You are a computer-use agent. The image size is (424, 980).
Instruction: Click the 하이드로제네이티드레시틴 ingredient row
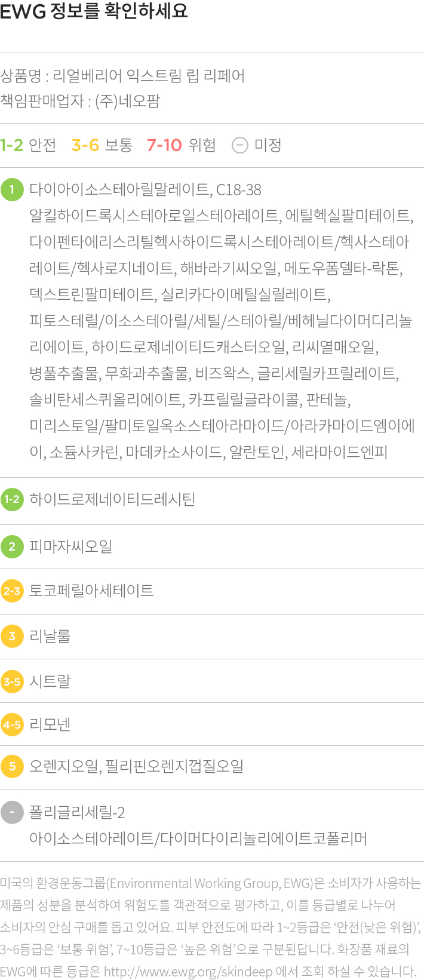point(212,500)
